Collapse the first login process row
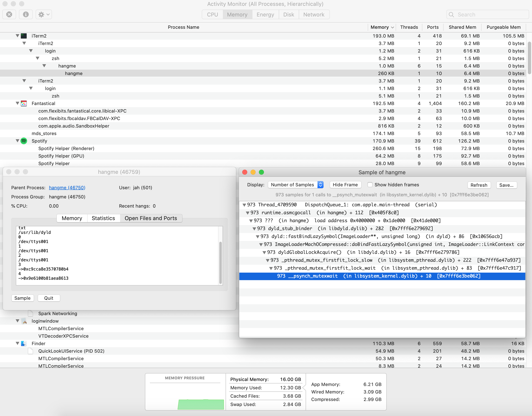Viewport: 532px width, 416px height. (x=31, y=51)
